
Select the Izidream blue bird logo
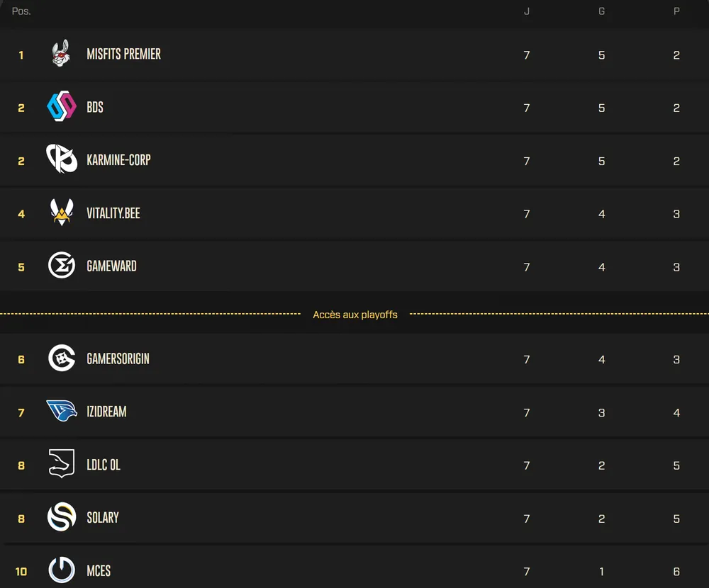(x=62, y=411)
